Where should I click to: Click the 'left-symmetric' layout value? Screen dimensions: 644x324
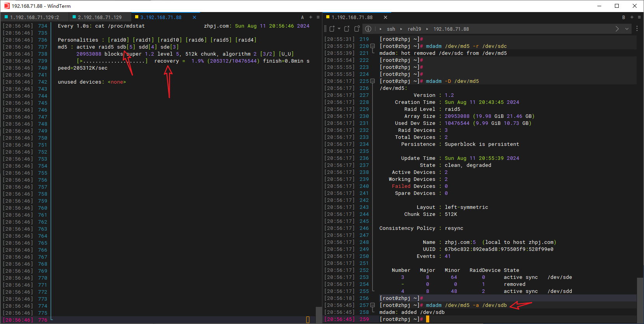tap(466, 207)
